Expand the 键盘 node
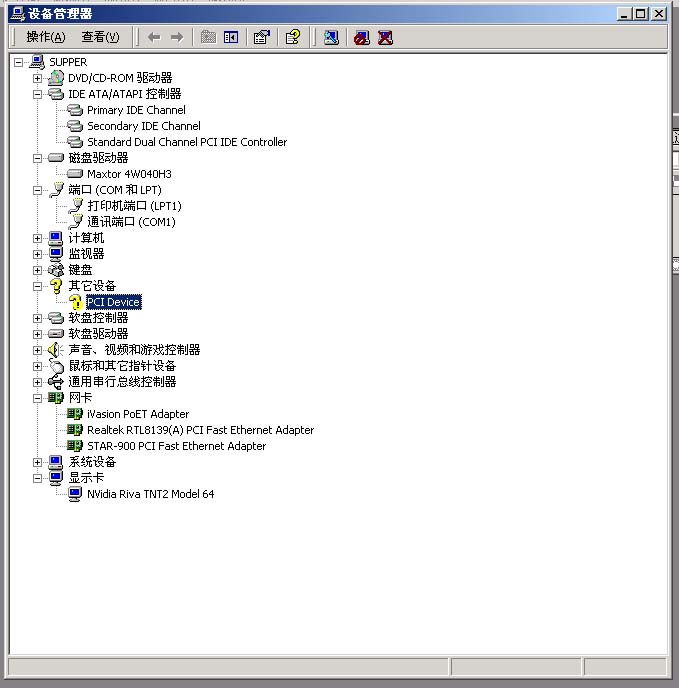679x688 pixels. point(37,270)
